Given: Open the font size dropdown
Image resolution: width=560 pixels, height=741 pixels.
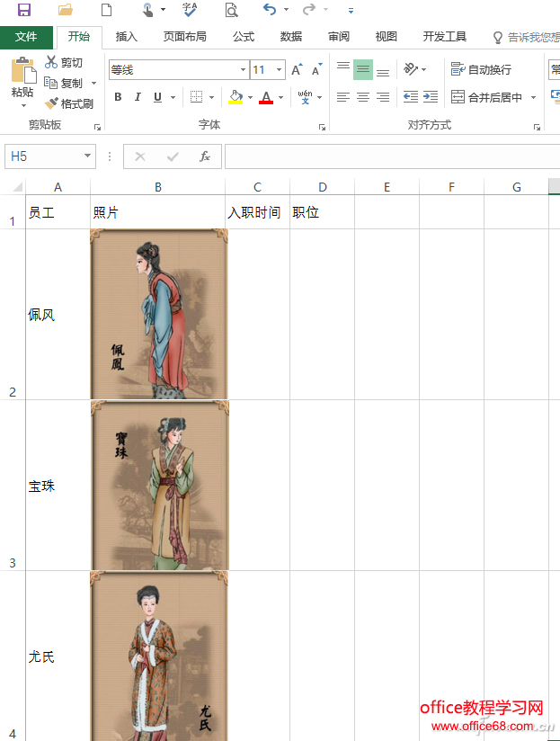Looking at the screenshot, I should point(280,70).
